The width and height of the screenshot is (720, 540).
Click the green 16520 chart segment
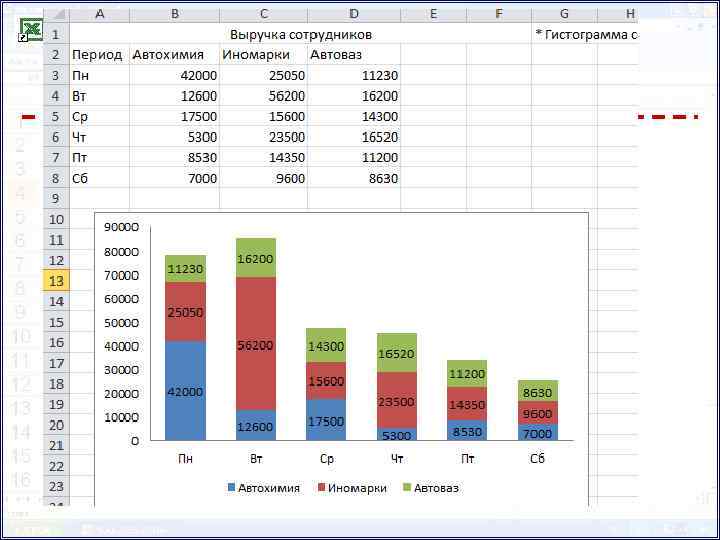pyautogui.click(x=397, y=353)
